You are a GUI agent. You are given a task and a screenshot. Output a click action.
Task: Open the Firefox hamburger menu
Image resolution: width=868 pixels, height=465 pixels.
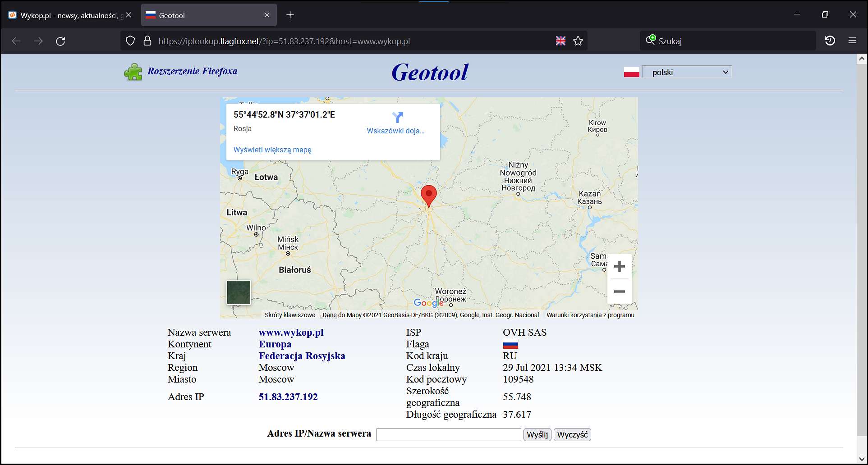pyautogui.click(x=852, y=41)
